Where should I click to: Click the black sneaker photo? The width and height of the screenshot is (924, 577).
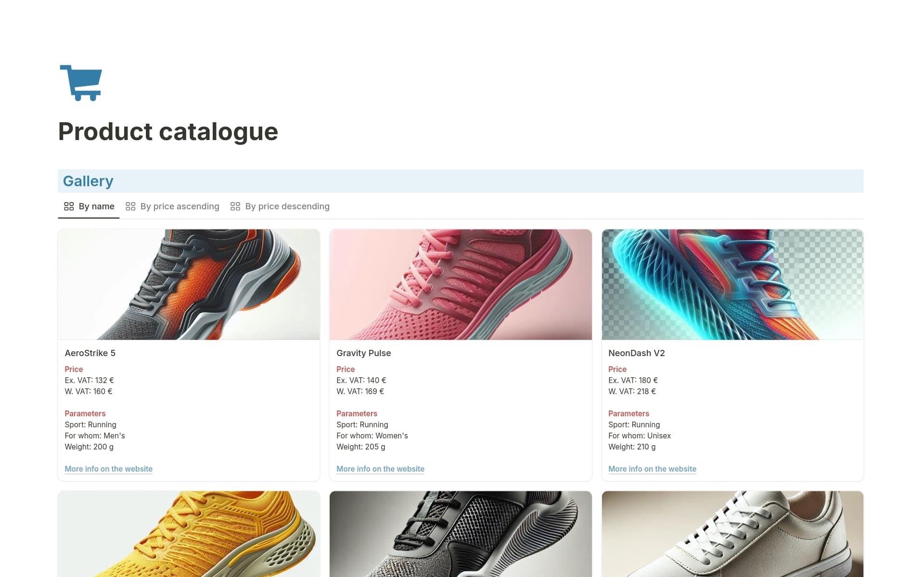point(460,534)
